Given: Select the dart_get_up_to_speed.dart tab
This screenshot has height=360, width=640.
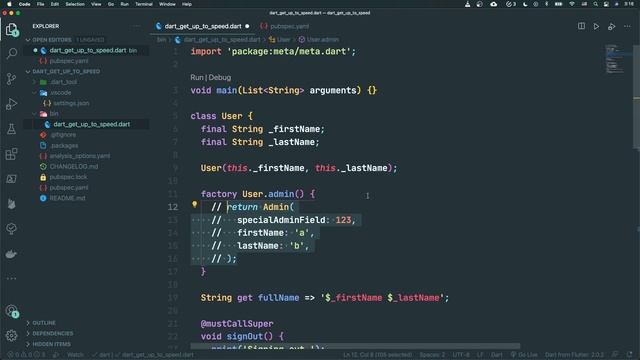Looking at the screenshot, I should click(x=202, y=26).
